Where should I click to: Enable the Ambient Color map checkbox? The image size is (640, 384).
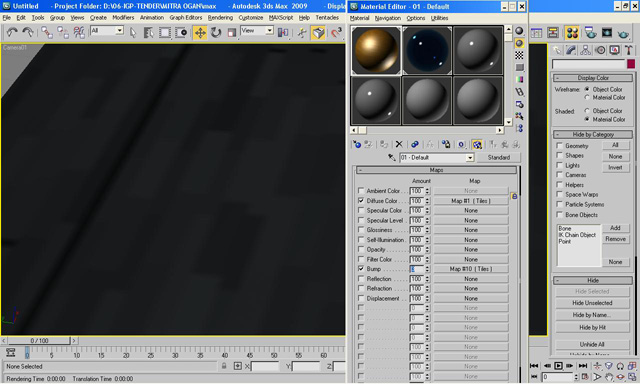pos(361,191)
